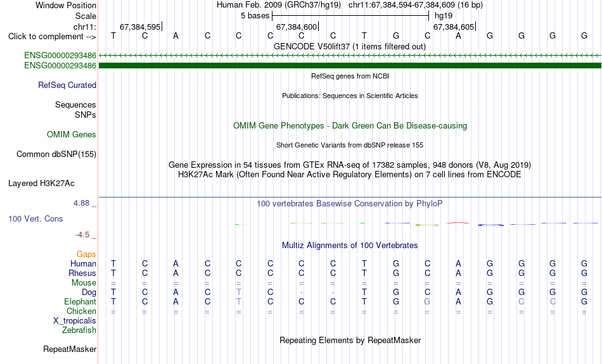
Task: Click the gray T in Elephant row
Action: [239, 302]
